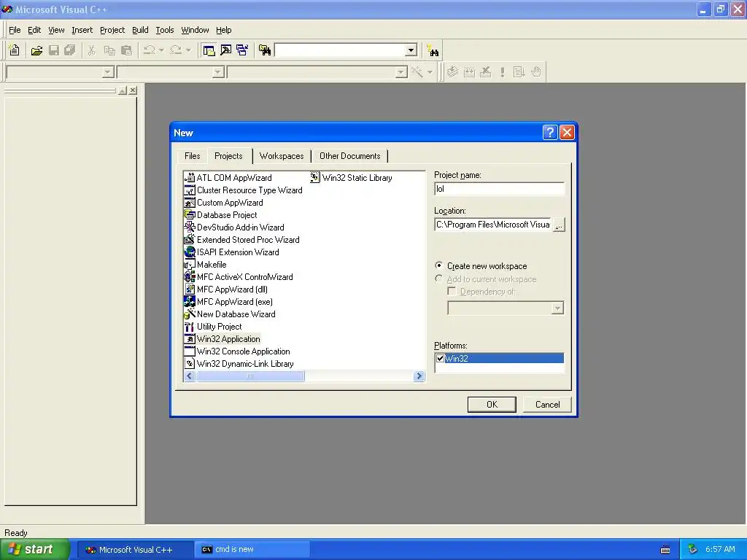Click the Location browse ellipsis button
Viewport: 747px width, 560px height.
click(559, 225)
